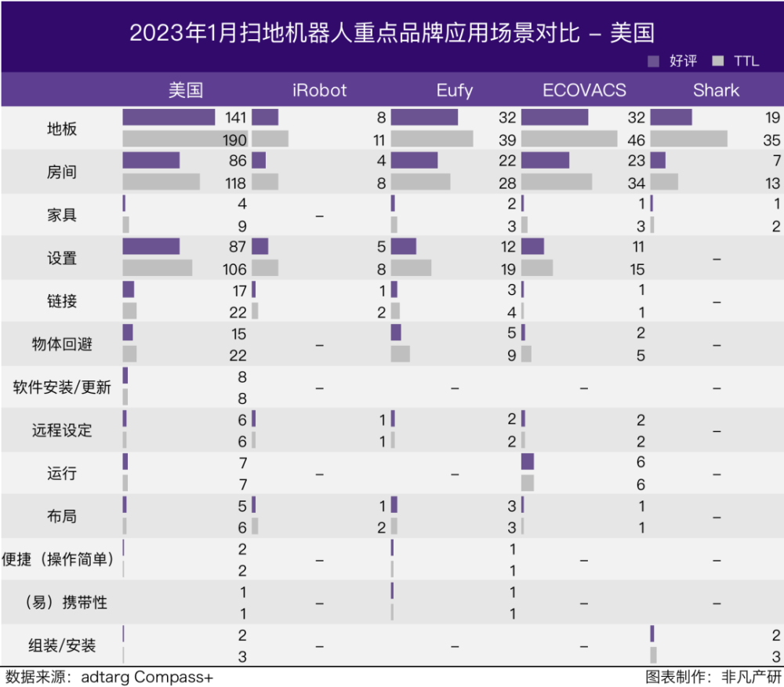
Task: Click Eufy 设置 好评 value 12
Action: (x=508, y=246)
